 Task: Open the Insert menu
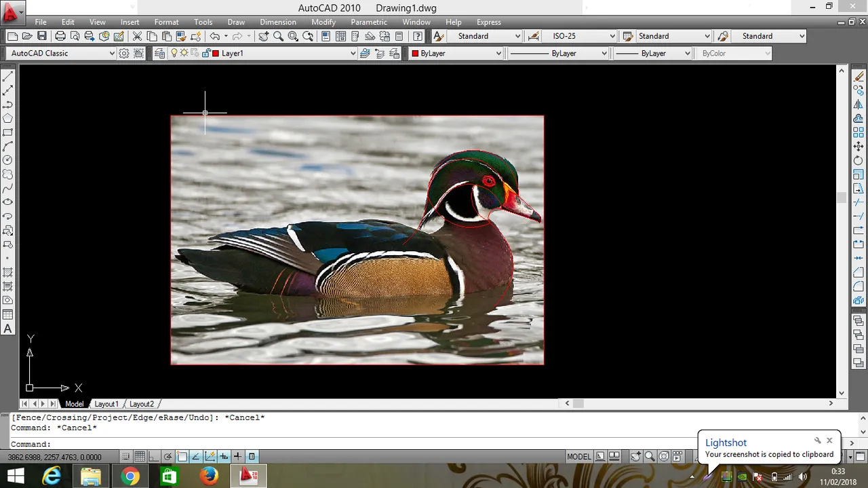pos(130,22)
